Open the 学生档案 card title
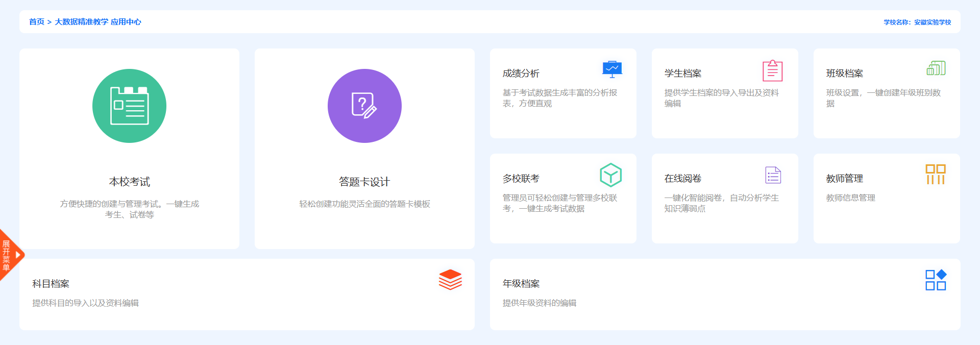Viewport: 980px width, 345px height. coord(683,73)
